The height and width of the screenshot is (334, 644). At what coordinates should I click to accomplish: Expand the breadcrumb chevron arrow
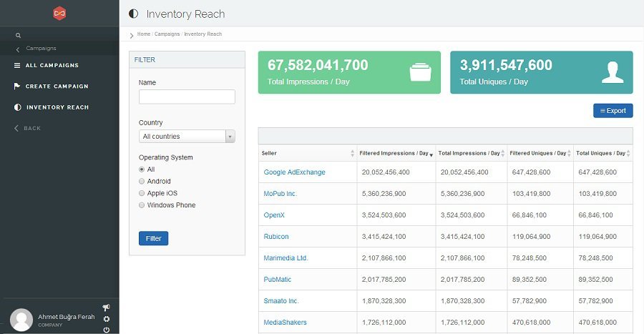click(x=132, y=35)
